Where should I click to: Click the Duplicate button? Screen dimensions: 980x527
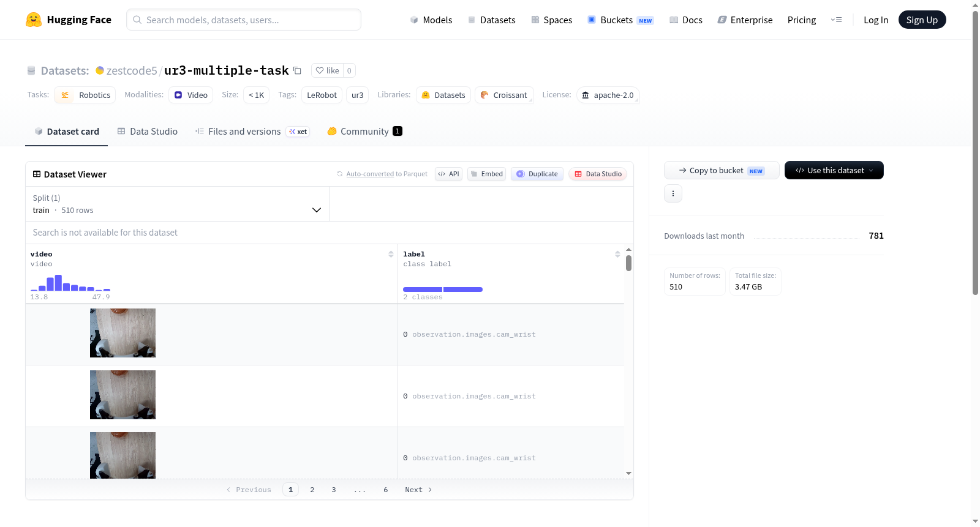pos(537,174)
